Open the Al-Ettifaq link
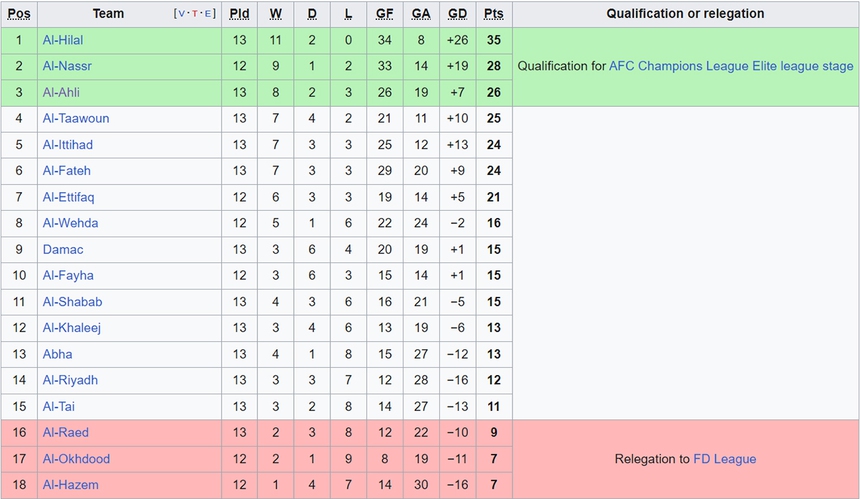 (68, 197)
